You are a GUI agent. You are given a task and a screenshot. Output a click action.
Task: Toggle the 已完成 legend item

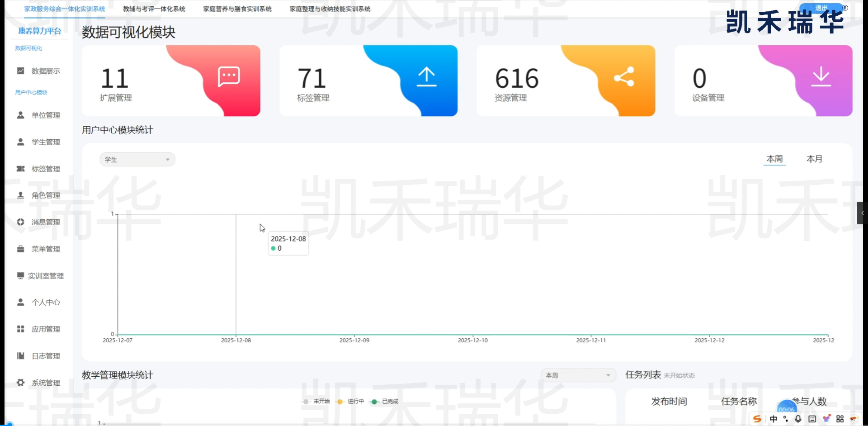[x=384, y=401]
